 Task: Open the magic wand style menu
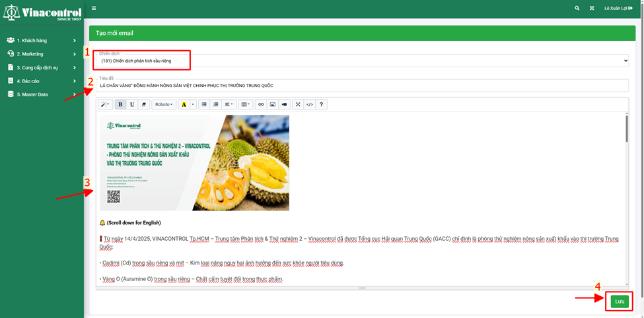[106, 105]
